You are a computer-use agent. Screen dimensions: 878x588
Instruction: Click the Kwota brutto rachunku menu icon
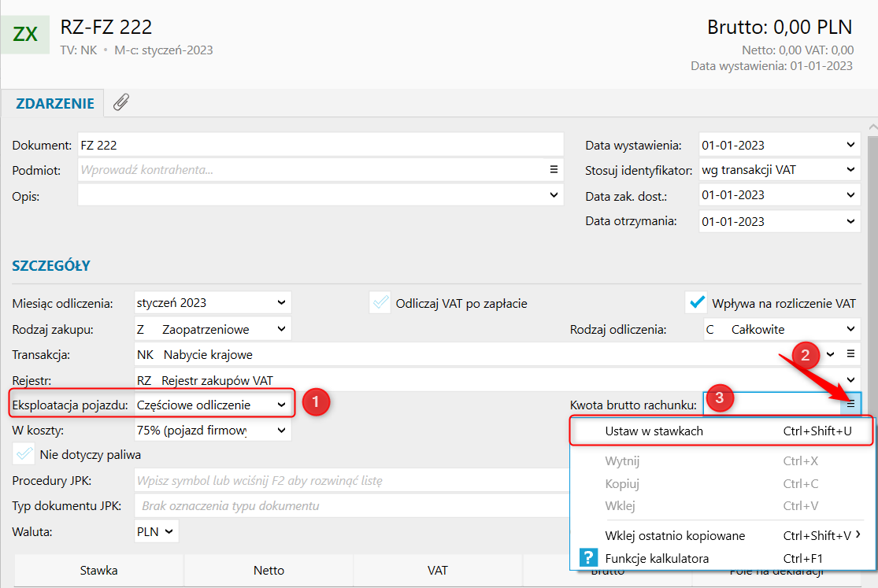(x=850, y=405)
